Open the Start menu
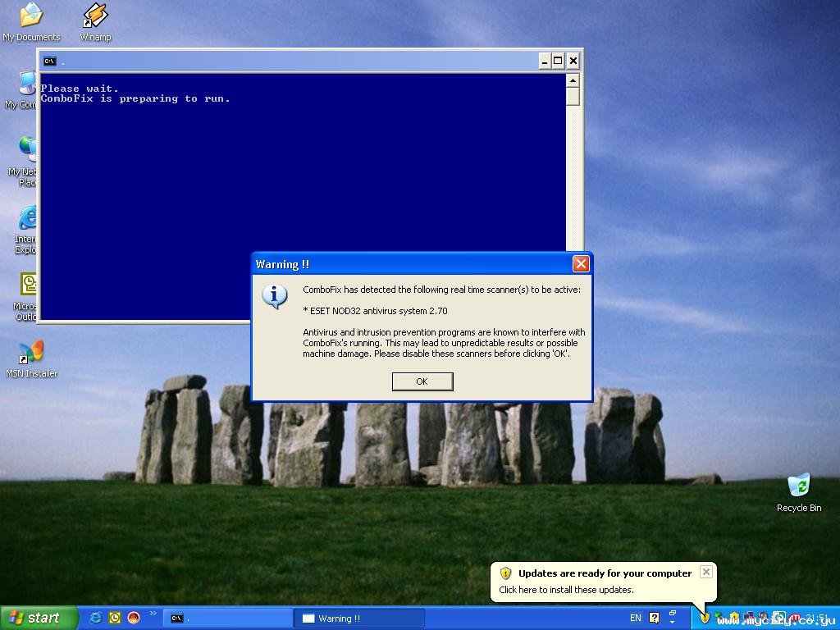Screen dimensions: 840x630 pos(39,619)
